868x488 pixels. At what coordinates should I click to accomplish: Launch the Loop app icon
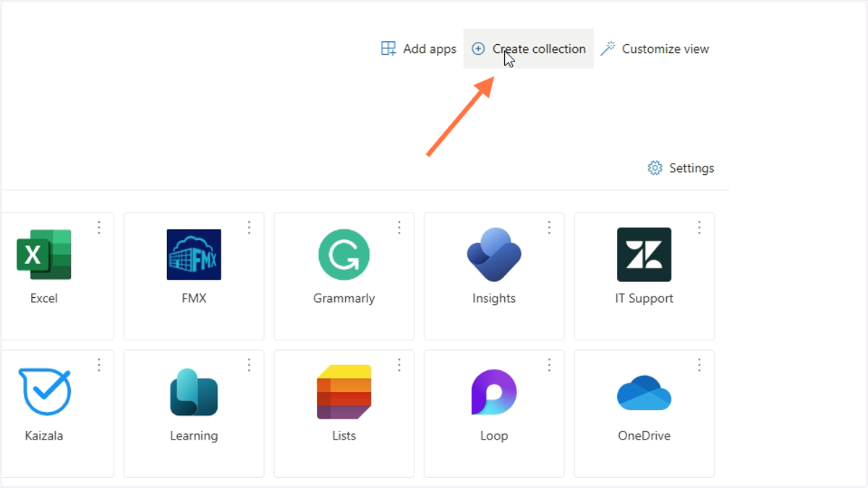click(494, 392)
